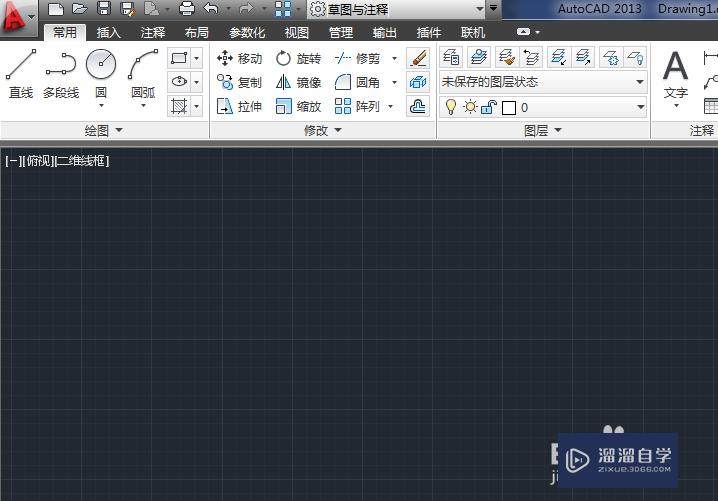718x501 pixels.
Task: Click the Erase icon in Modify panel
Action: click(418, 58)
